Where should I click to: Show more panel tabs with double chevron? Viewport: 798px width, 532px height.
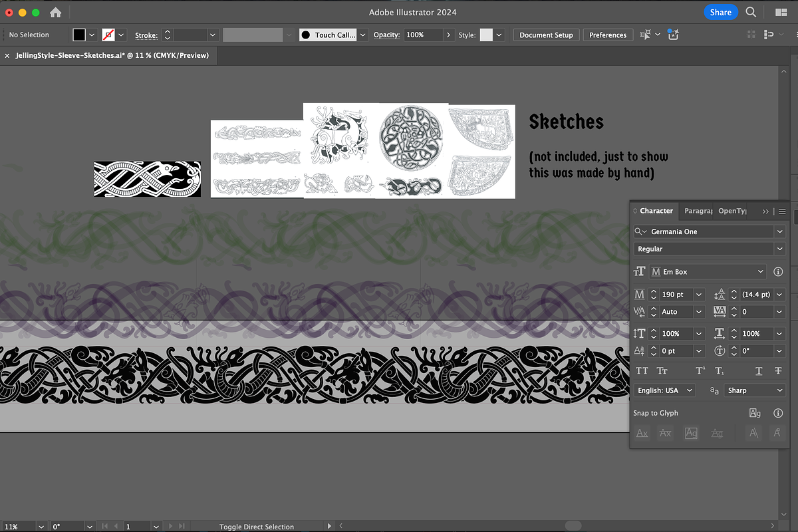765,211
